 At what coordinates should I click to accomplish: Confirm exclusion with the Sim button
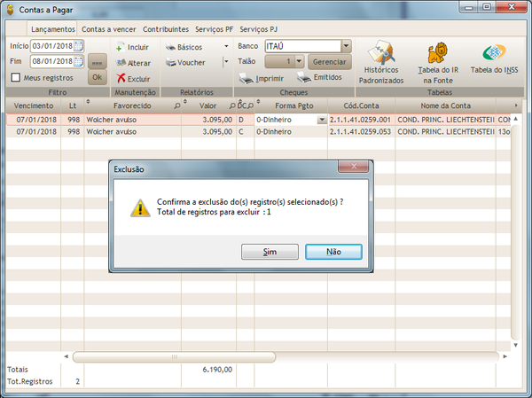point(270,252)
